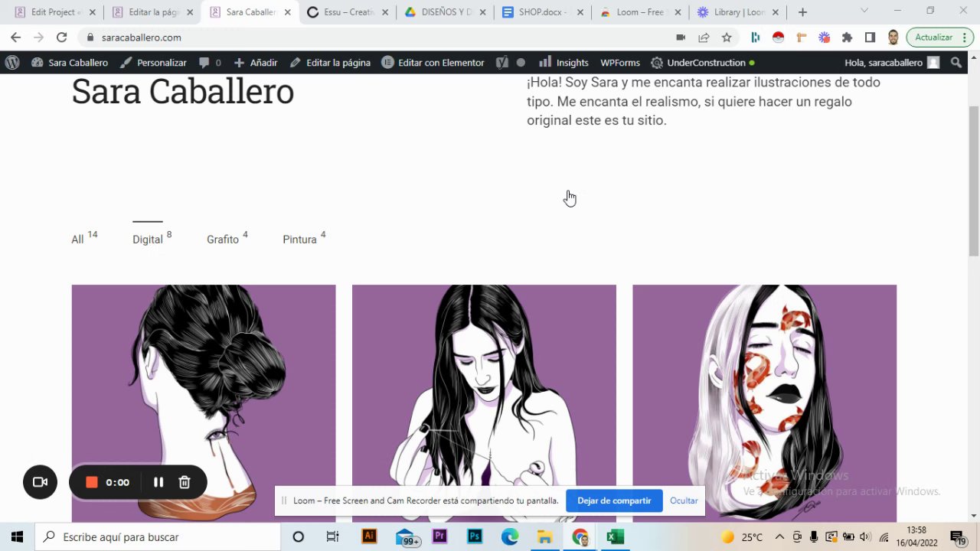Open the hair bun woman illustration
Screen dimensions: 980x551
click(x=204, y=403)
